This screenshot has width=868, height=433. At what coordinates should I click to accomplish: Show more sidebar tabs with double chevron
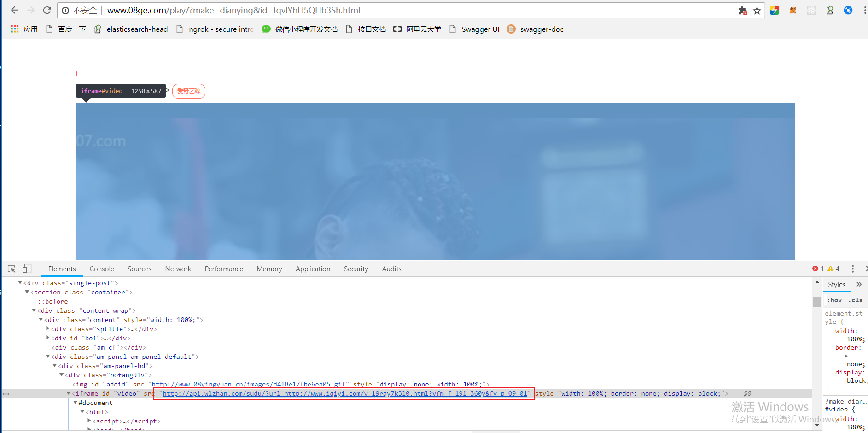(x=859, y=285)
